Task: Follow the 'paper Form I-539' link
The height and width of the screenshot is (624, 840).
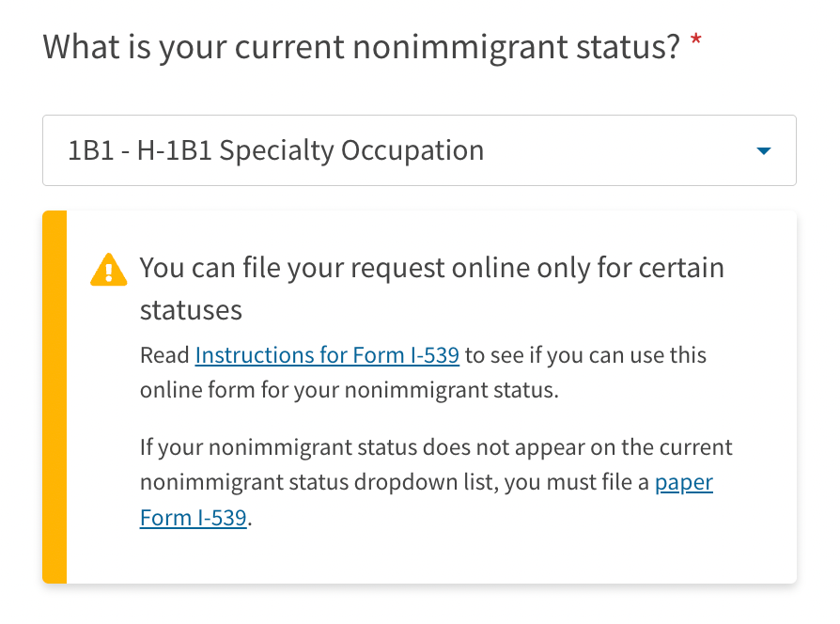Action: pos(683,483)
